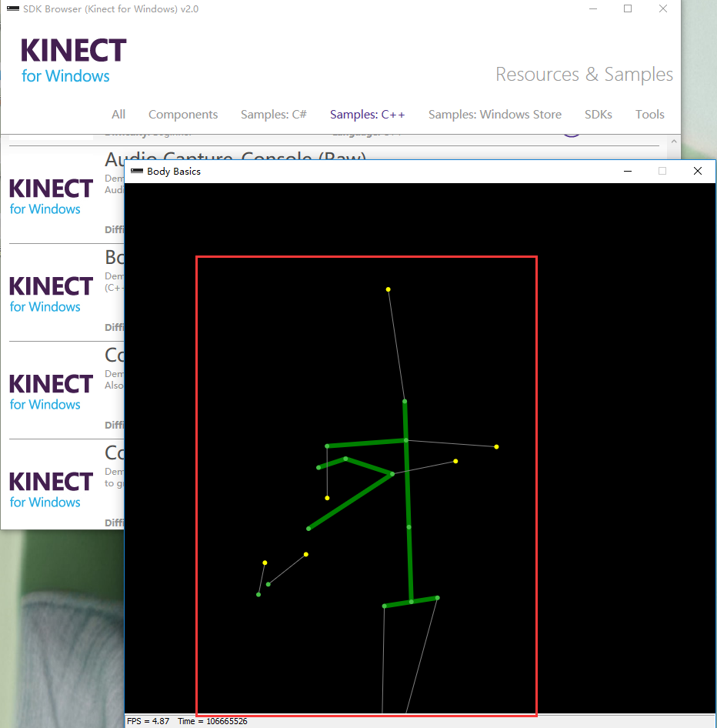Open the Tools tab
This screenshot has width=717, height=728.
tap(649, 114)
